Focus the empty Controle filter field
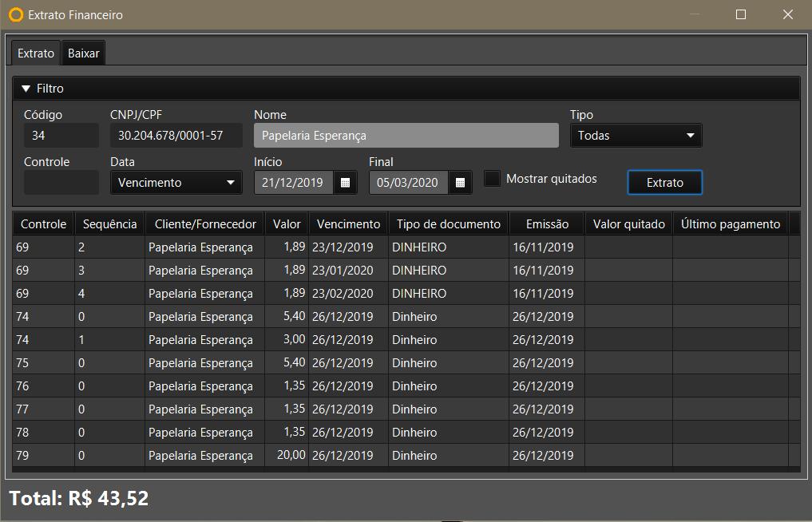The height and width of the screenshot is (522, 812). [x=61, y=183]
